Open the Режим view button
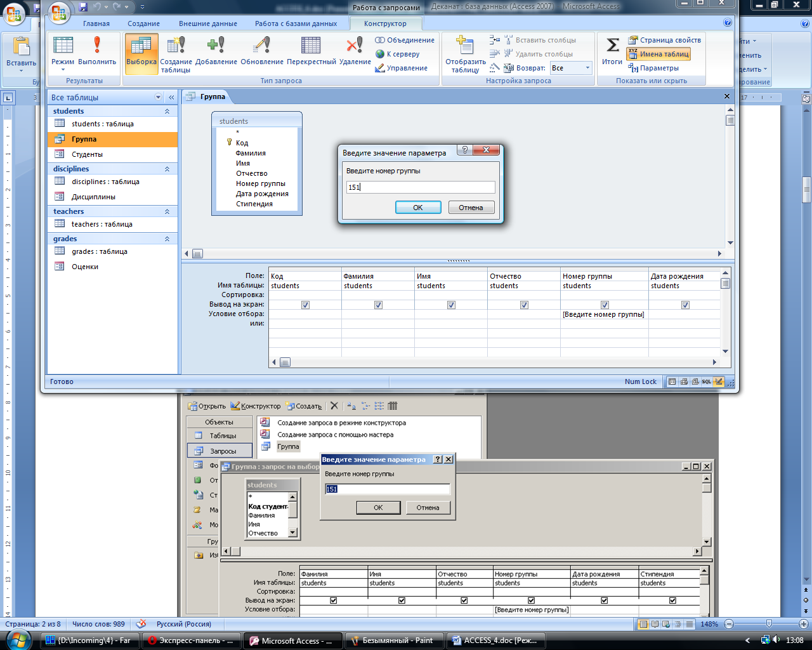 tap(63, 51)
